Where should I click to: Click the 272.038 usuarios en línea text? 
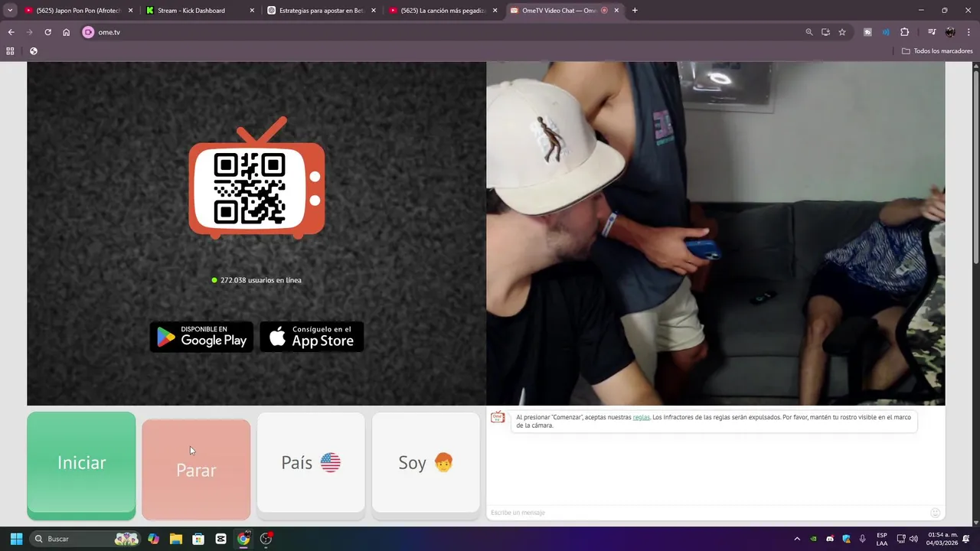[260, 280]
